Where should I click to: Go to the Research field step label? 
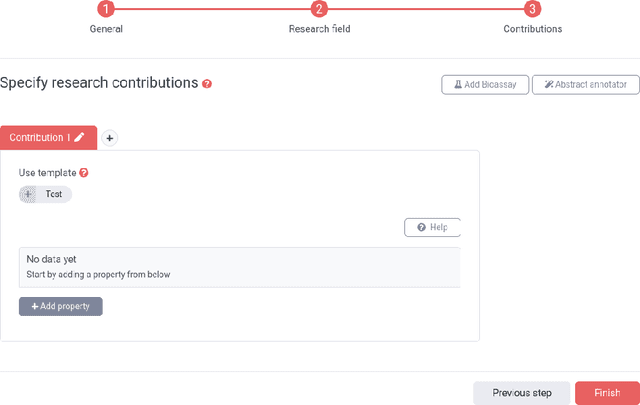[x=319, y=29]
